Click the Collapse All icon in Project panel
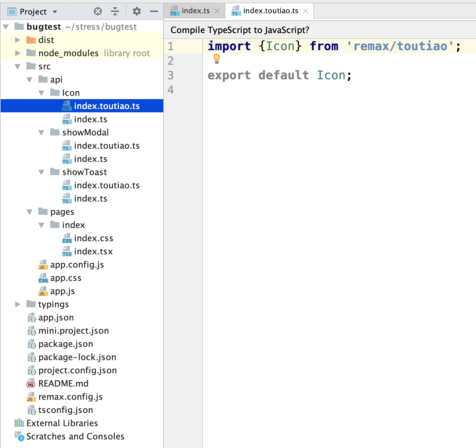 [x=115, y=12]
